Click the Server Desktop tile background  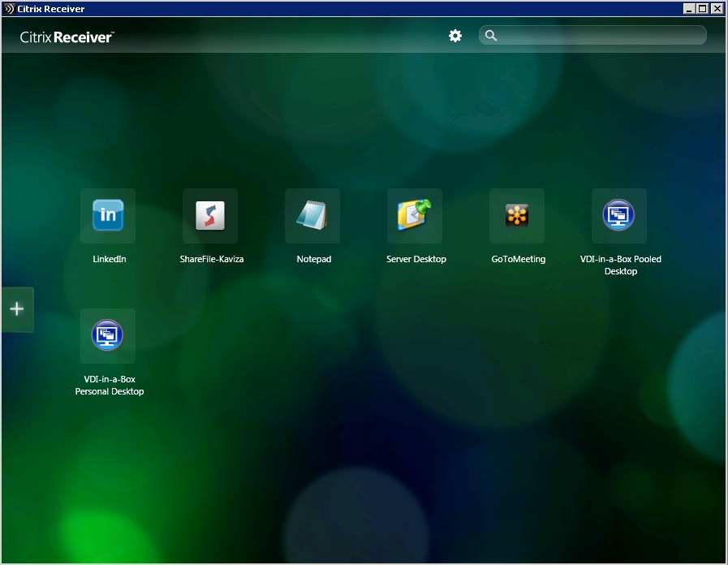[415, 215]
